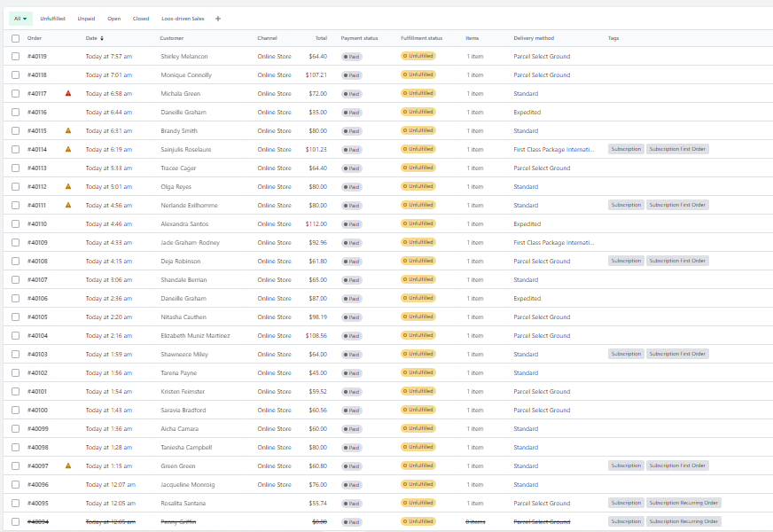Viewport: 773px width, 532px height.
Task: Open the crossed-out order #40094
Action: pos(38,521)
